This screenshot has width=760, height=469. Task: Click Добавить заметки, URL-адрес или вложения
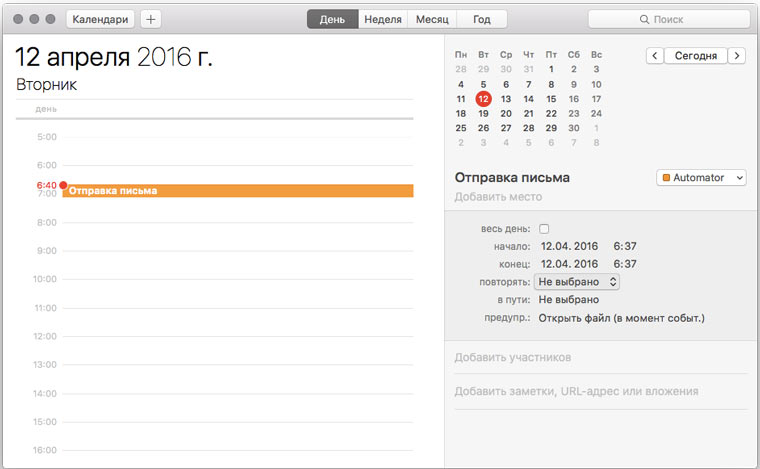point(576,391)
